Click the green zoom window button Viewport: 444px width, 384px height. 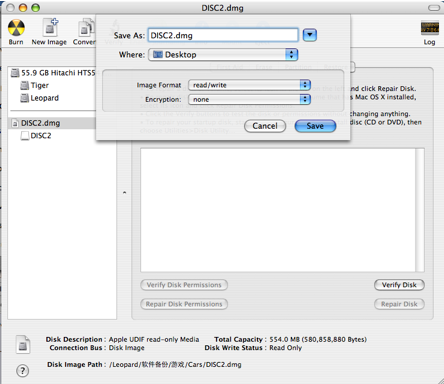[x=35, y=8]
